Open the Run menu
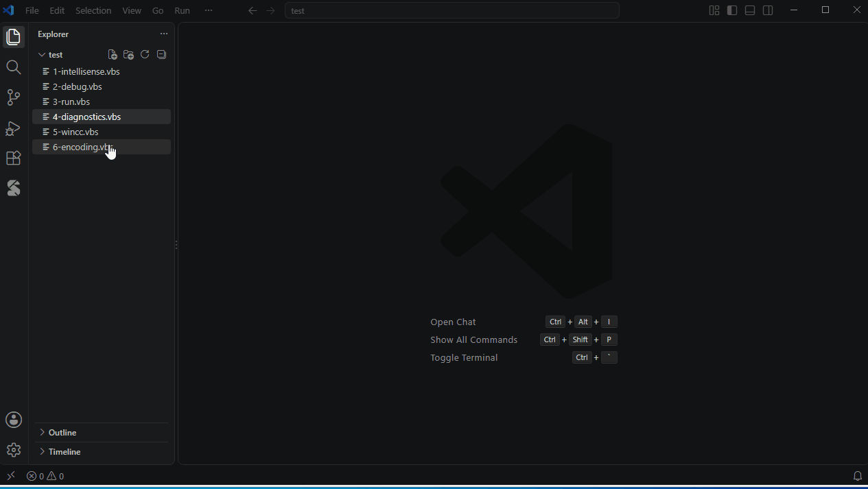 point(182,11)
